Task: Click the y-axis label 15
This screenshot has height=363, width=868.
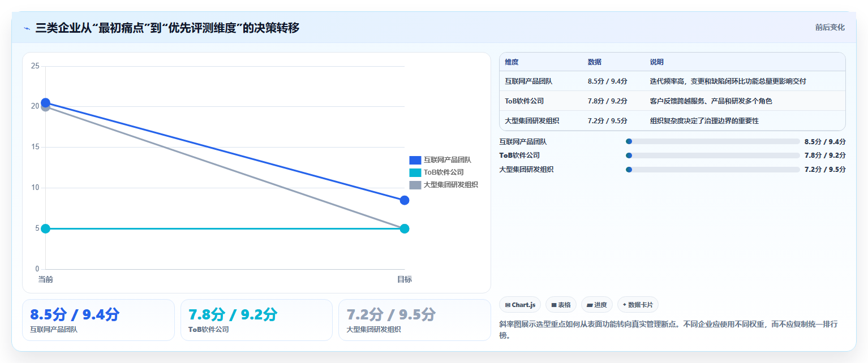Action: click(x=35, y=147)
